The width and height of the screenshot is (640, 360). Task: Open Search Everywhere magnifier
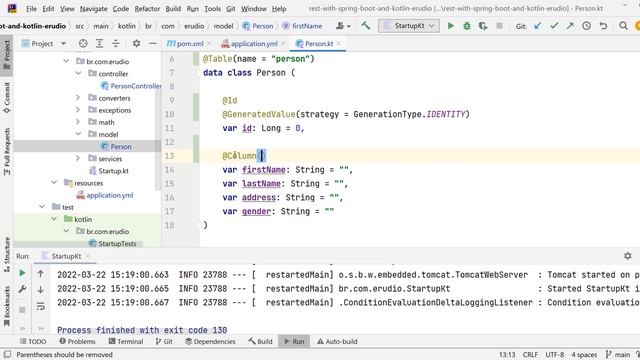(x=623, y=26)
